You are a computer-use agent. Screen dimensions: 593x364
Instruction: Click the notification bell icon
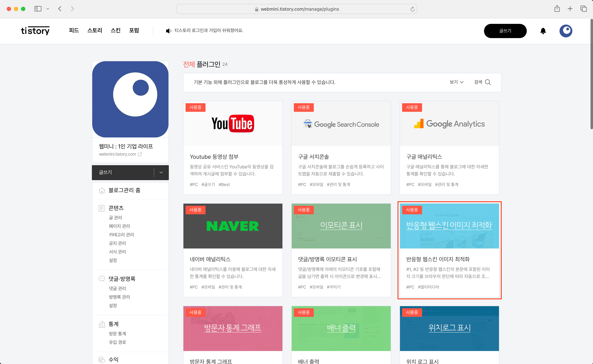543,31
